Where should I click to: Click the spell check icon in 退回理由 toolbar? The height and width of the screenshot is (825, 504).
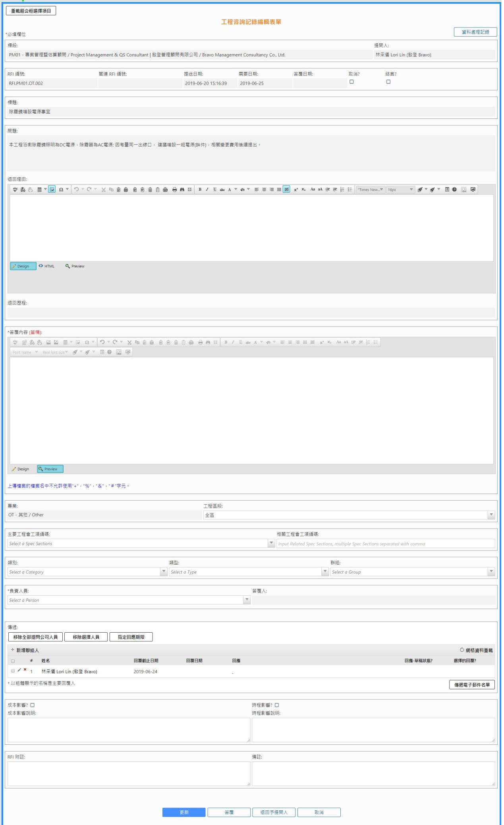coord(15,190)
